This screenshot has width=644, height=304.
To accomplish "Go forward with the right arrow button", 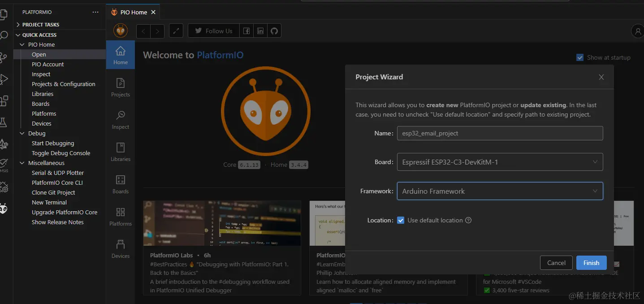I will click(157, 31).
